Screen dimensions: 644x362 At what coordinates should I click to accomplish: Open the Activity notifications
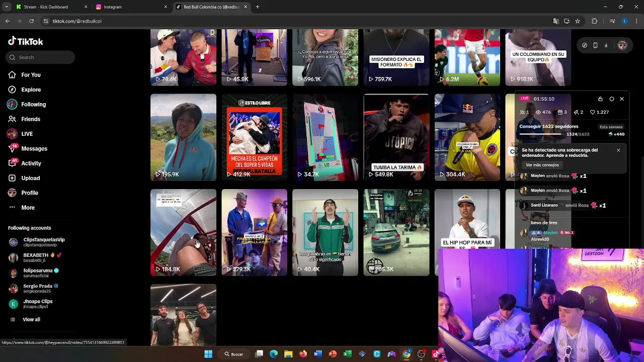point(25,163)
